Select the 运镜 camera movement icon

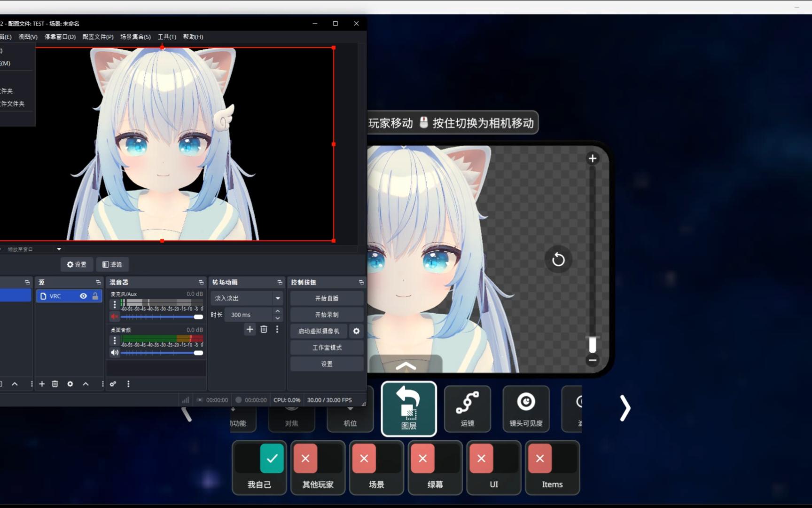[x=467, y=408]
